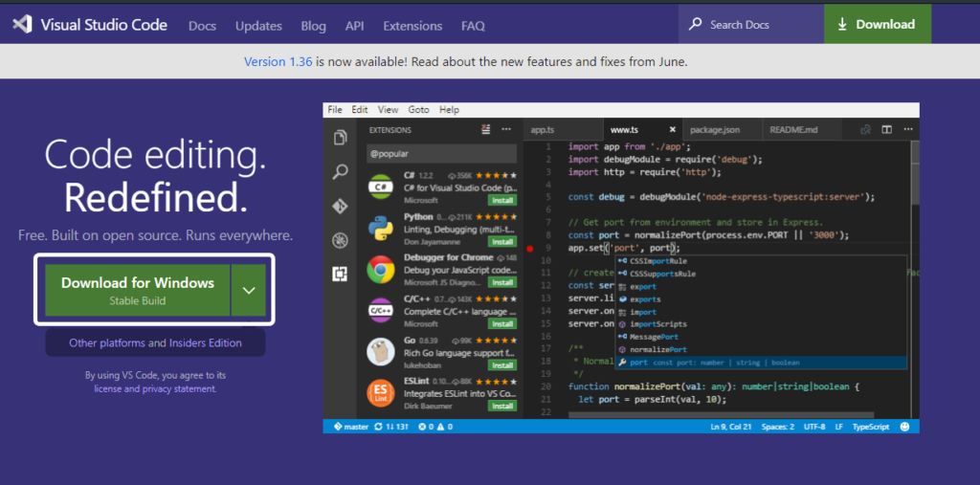Click the green Download button in header
The height and width of the screenshot is (485, 980).
(877, 24)
